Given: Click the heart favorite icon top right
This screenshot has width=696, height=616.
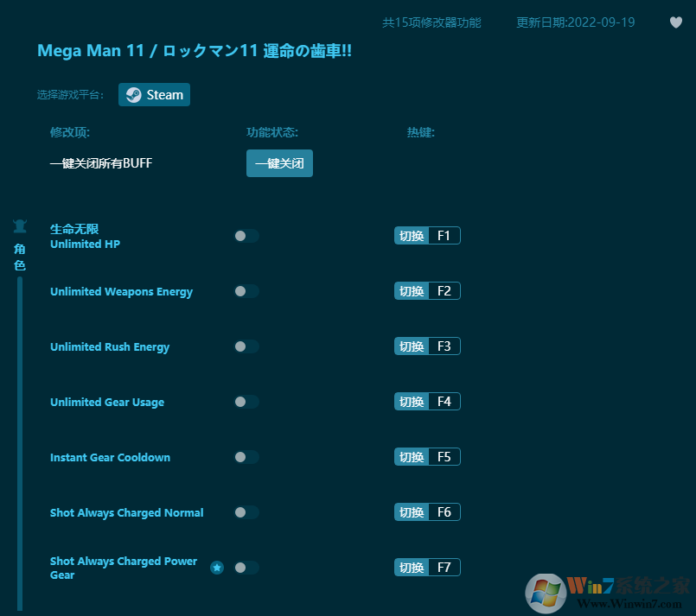Looking at the screenshot, I should coord(675,22).
